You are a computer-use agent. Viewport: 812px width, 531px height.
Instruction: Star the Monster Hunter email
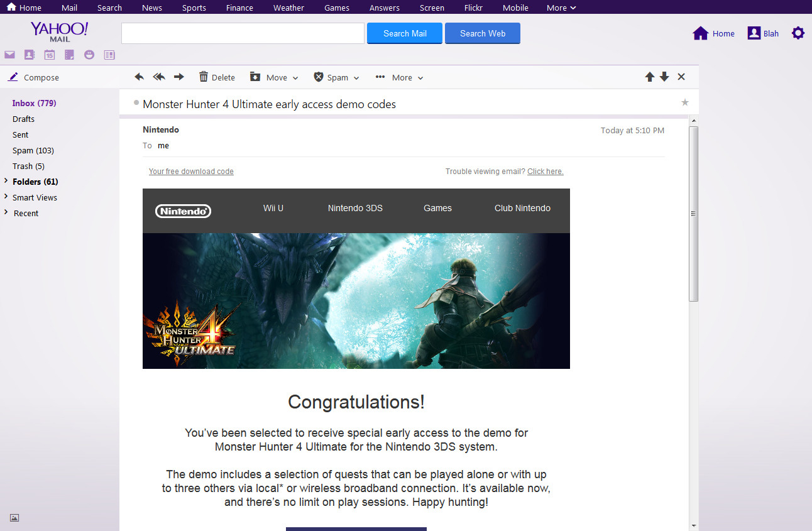685,102
